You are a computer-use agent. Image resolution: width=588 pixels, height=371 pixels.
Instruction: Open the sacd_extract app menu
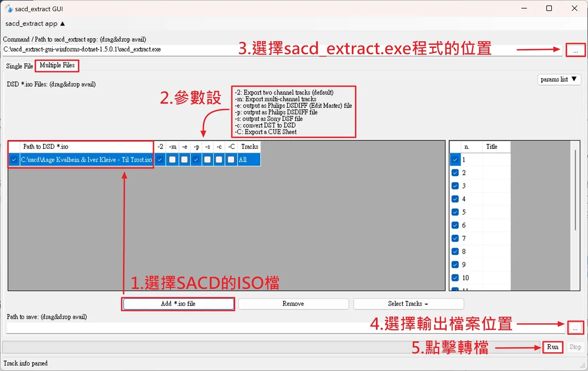tap(35, 23)
